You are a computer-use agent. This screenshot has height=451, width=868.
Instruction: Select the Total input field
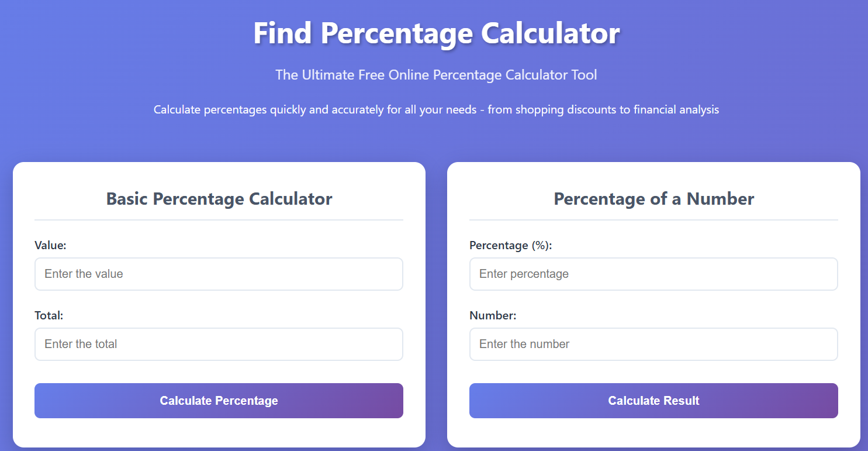point(219,344)
